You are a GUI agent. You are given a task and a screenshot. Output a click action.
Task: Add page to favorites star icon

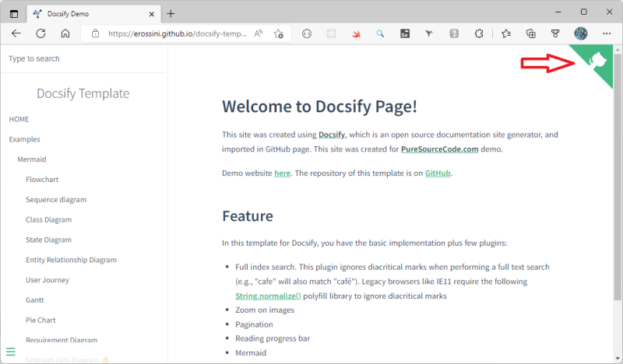(x=279, y=33)
